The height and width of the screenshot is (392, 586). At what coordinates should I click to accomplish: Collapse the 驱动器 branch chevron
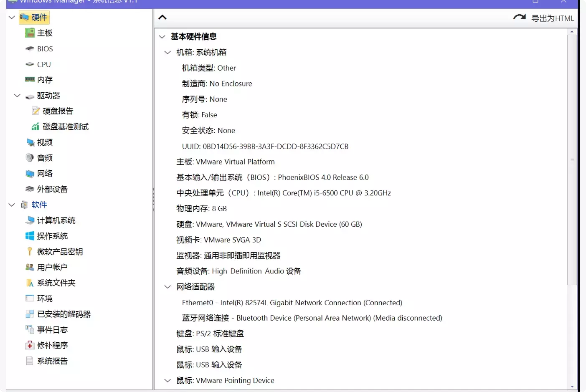coord(17,95)
